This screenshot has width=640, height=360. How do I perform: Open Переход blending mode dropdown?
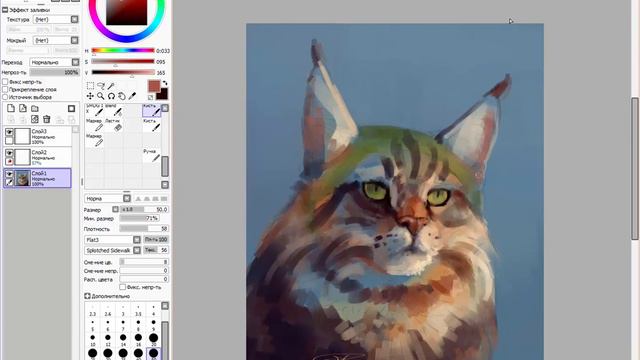click(x=55, y=62)
